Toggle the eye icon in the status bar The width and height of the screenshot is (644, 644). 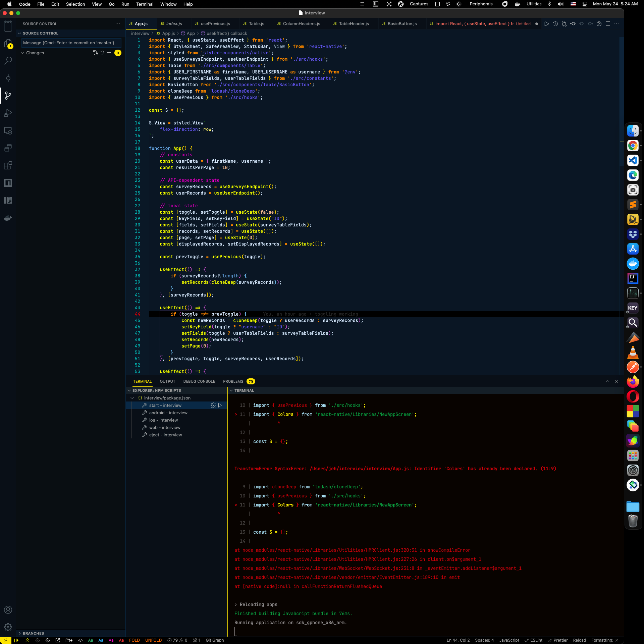[x=80, y=640]
